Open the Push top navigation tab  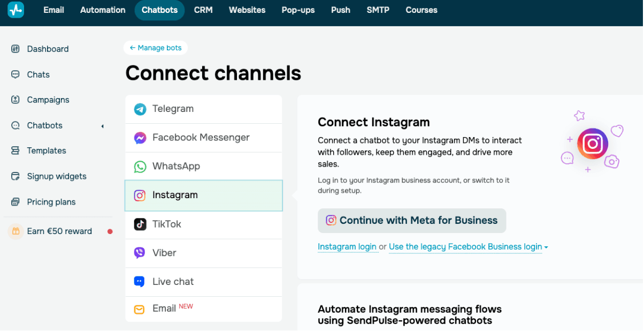pyautogui.click(x=341, y=10)
